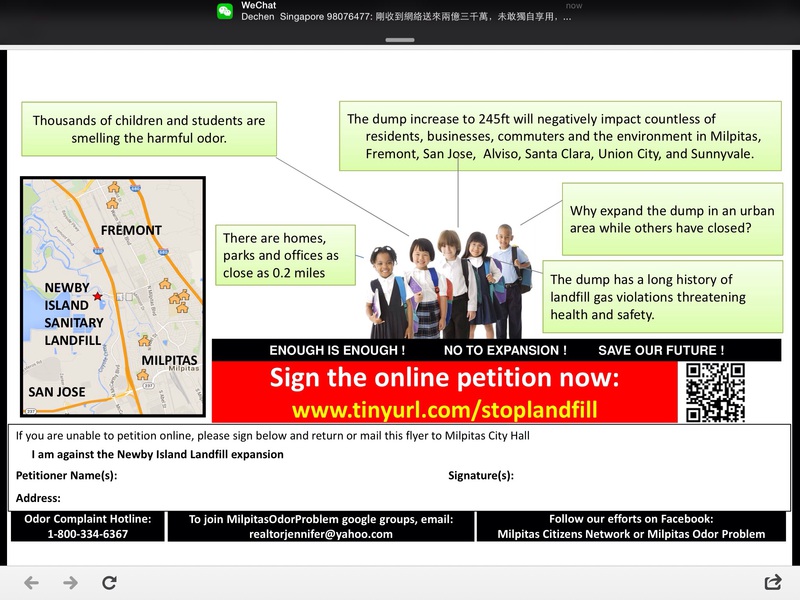Screen dimensions: 800x600
Task: Reload the page with refresh icon
Action: pos(110,582)
